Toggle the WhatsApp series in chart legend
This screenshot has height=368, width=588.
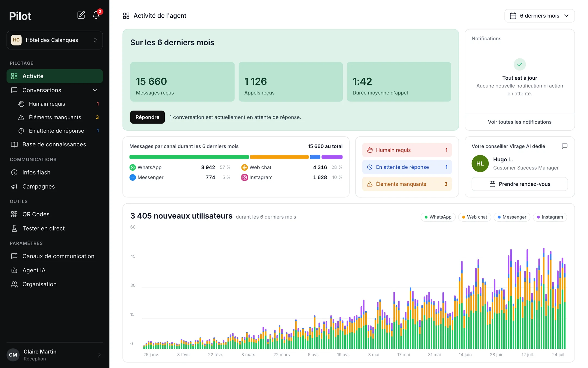438,217
